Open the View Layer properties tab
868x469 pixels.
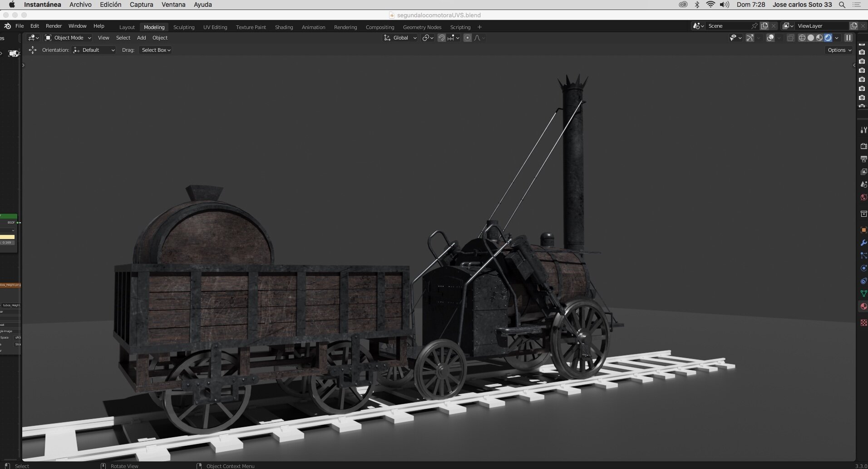[863, 172]
